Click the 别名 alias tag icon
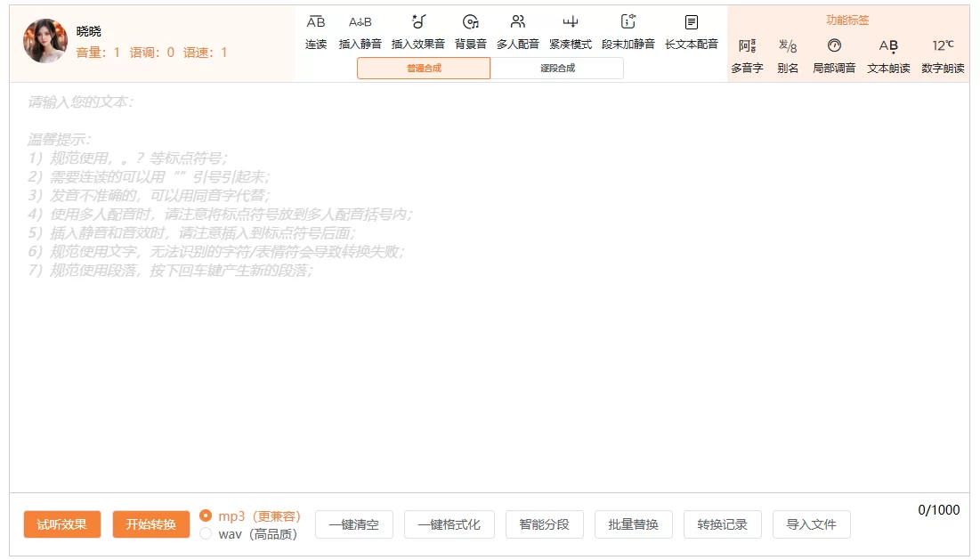980x560 pixels. click(x=788, y=46)
